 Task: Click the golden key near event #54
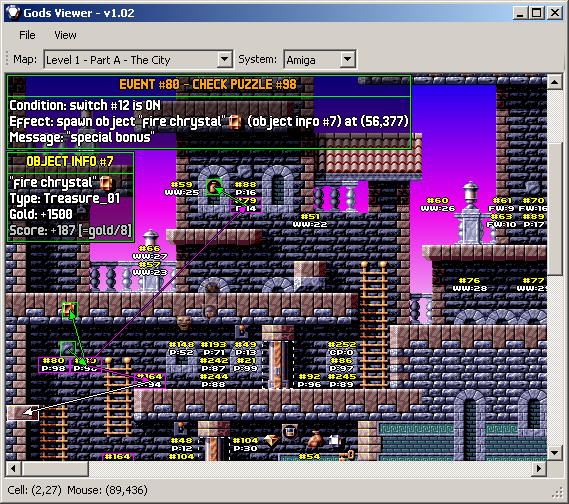pos(348,455)
